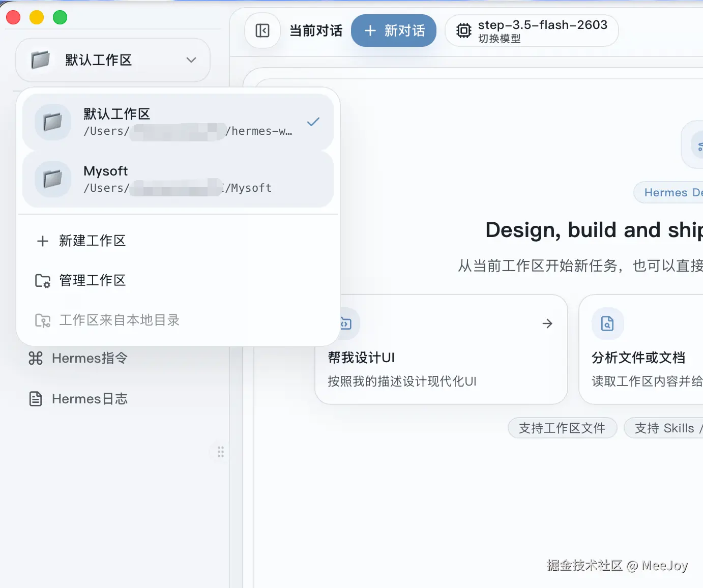703x588 pixels.
Task: Click the folder icon of Mysoft entry
Action: point(53,179)
